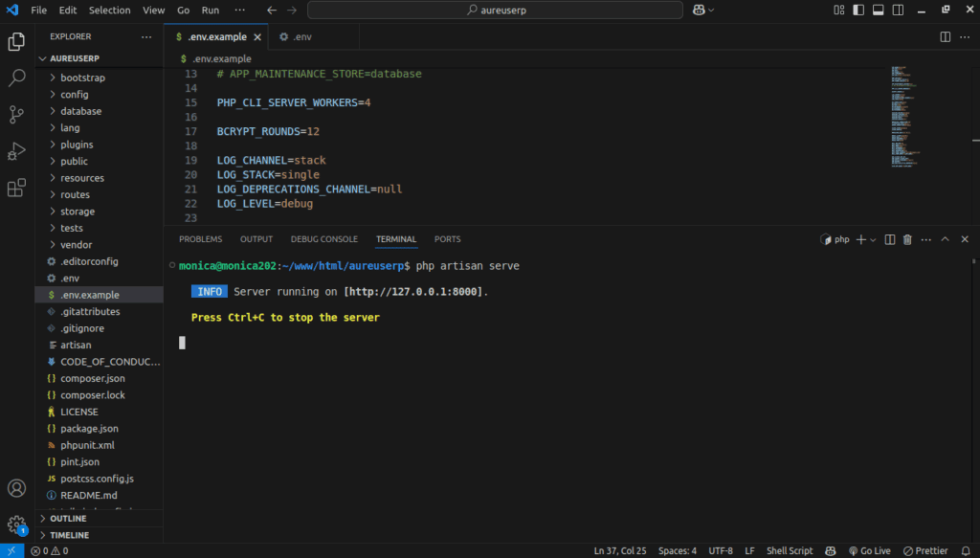Open the Explorer view in activity bar
This screenshot has width=980, height=558.
pos(17,41)
